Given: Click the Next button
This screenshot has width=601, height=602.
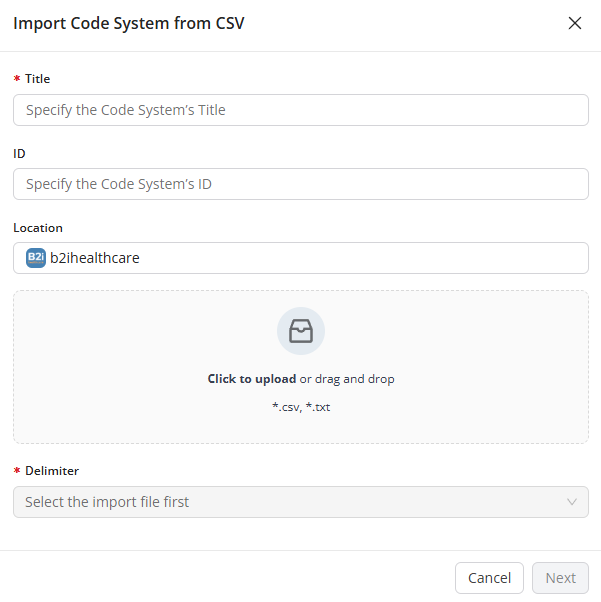Looking at the screenshot, I should 560,578.
